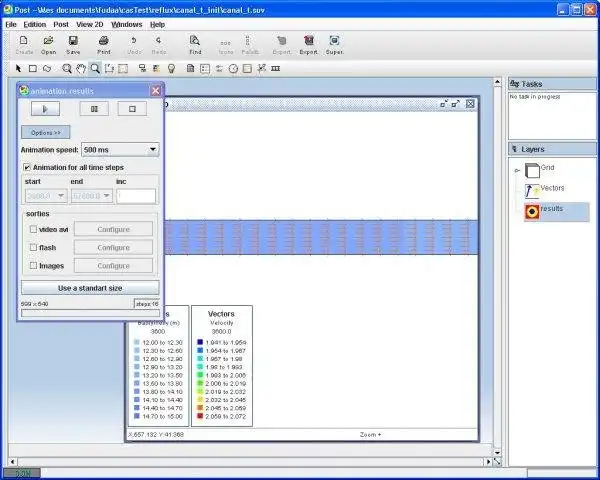600x480 pixels.
Task: Enable the images output checkbox
Action: point(33,265)
